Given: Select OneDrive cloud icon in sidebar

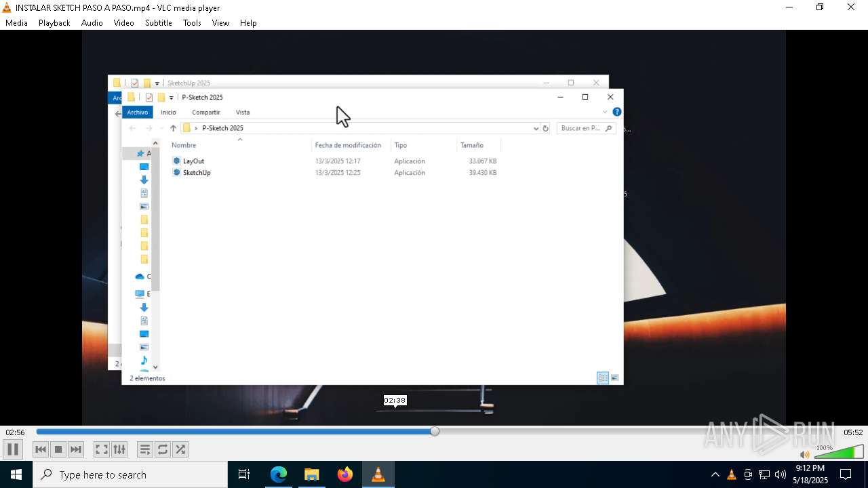Looking at the screenshot, I should 140,277.
